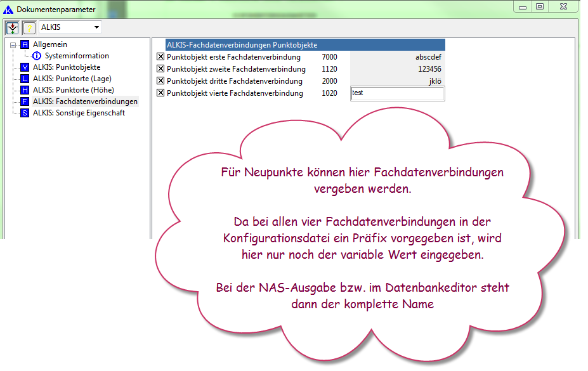Disable Punktobjekt dritte Fachdatenverbindung checkbox
The width and height of the screenshot is (588, 371).
click(x=160, y=81)
